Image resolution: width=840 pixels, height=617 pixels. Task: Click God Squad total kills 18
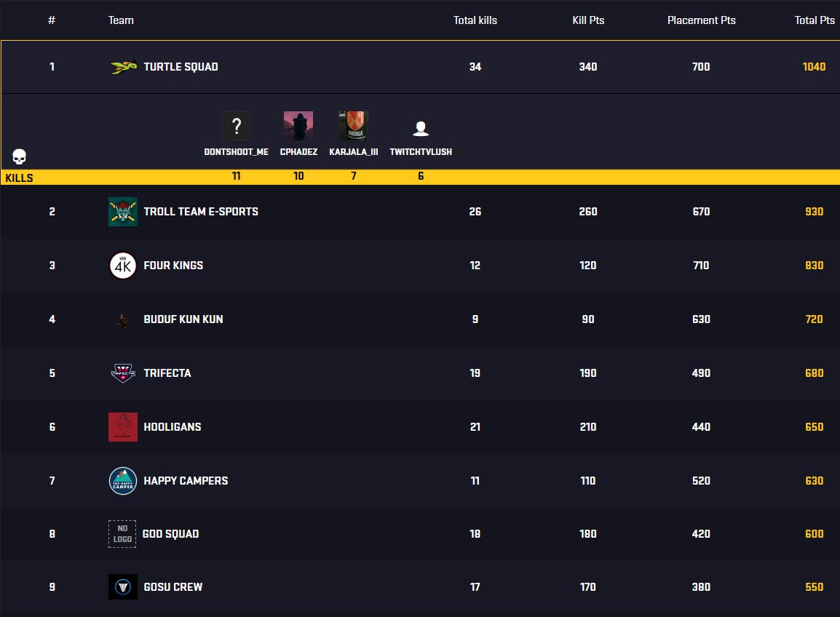click(x=475, y=534)
